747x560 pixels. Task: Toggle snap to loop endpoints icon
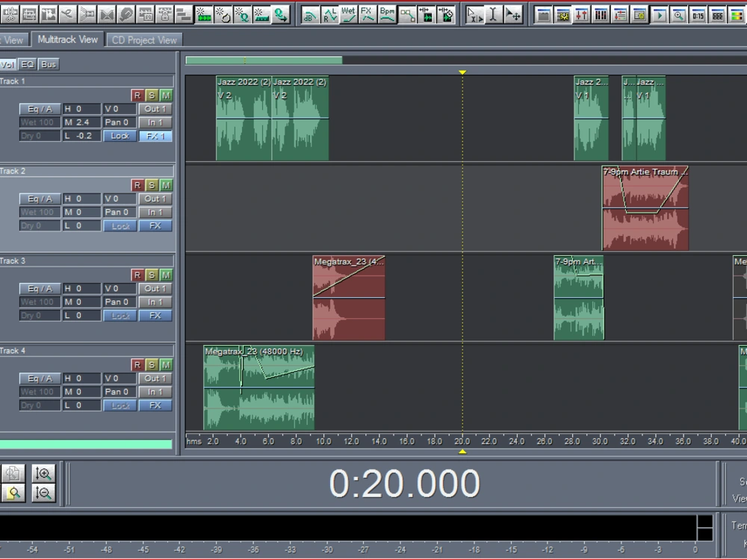pyautogui.click(x=223, y=14)
